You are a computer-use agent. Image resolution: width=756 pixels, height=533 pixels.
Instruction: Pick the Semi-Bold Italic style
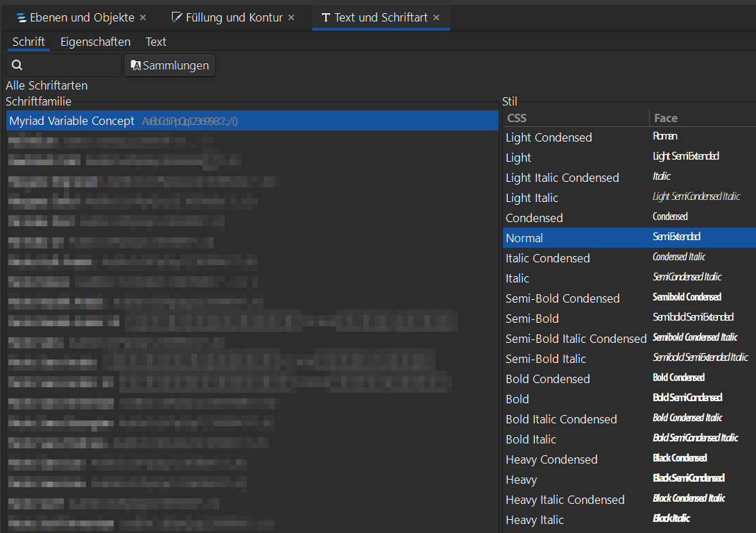(x=629, y=359)
